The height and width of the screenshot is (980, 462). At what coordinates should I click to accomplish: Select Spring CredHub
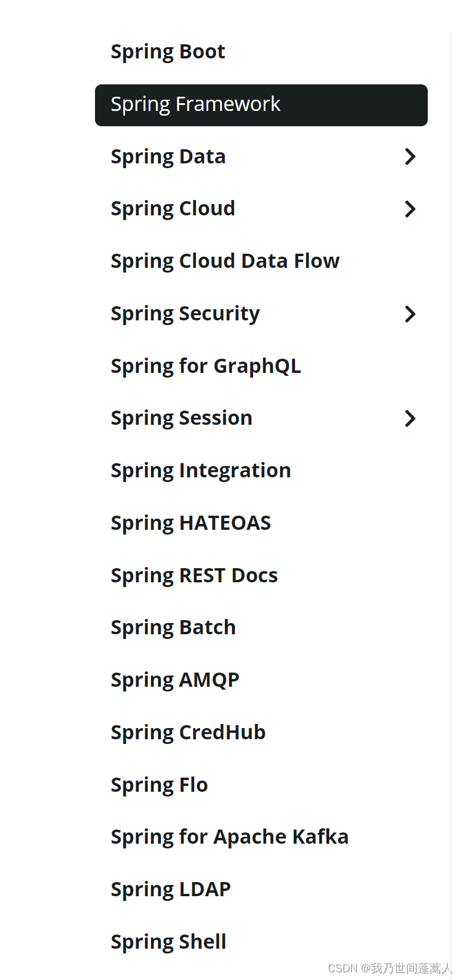188,732
